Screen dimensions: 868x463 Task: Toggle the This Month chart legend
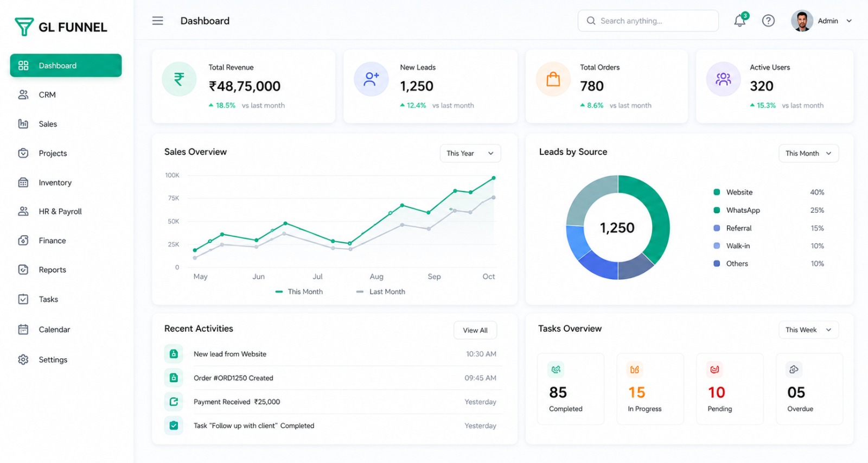click(x=299, y=291)
